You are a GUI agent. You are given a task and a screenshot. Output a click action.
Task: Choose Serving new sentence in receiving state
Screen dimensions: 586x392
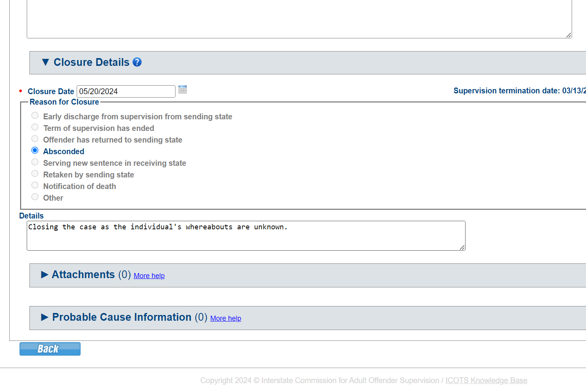(35, 162)
